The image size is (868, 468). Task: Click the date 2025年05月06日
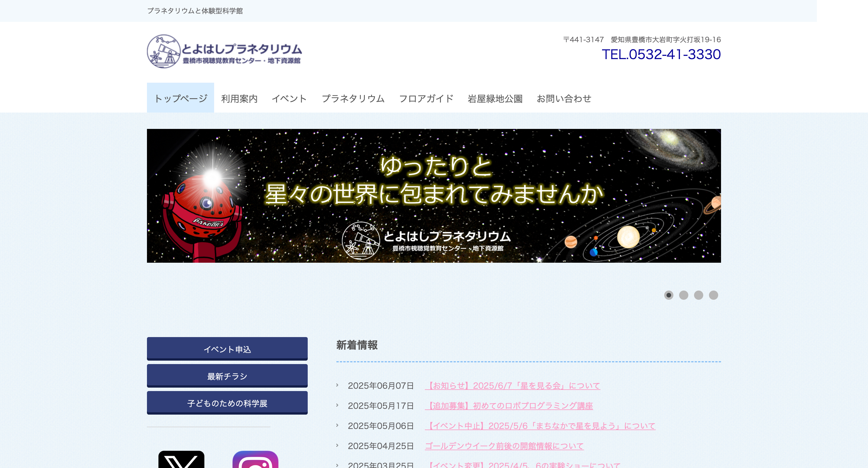(381, 426)
